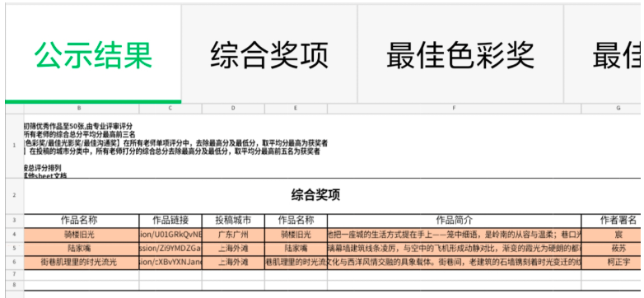This screenshot has height=298, width=644.
Task: Click description cell mentioning 西洋风情交融
Action: point(455,263)
